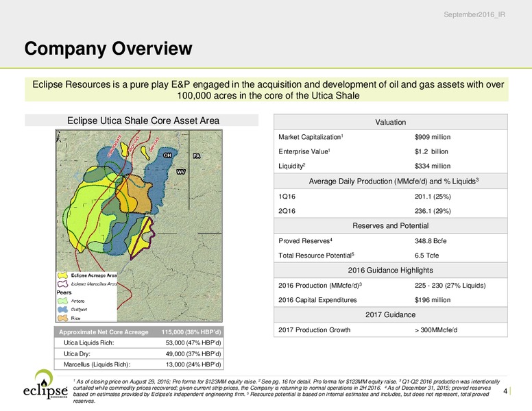The image size is (532, 411).
Task: Select the purple Eclipse Marcellus Area legend swatch
Action: (x=62, y=284)
